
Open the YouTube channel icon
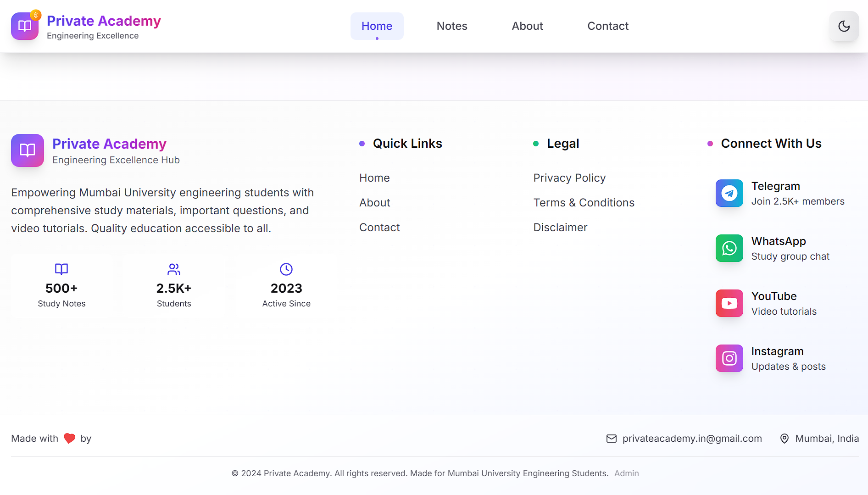[x=729, y=303]
